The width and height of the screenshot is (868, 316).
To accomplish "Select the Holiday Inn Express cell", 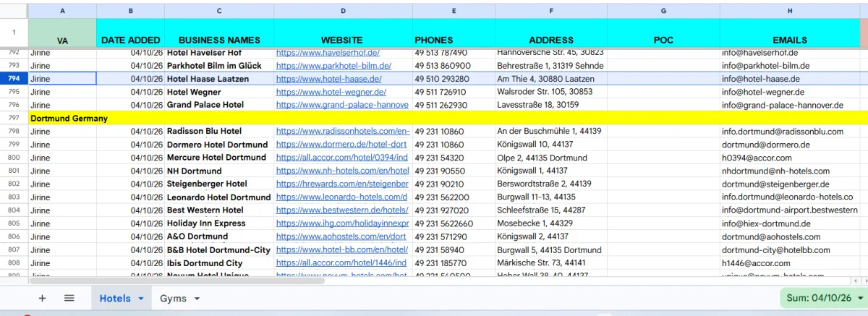I will tap(219, 223).
